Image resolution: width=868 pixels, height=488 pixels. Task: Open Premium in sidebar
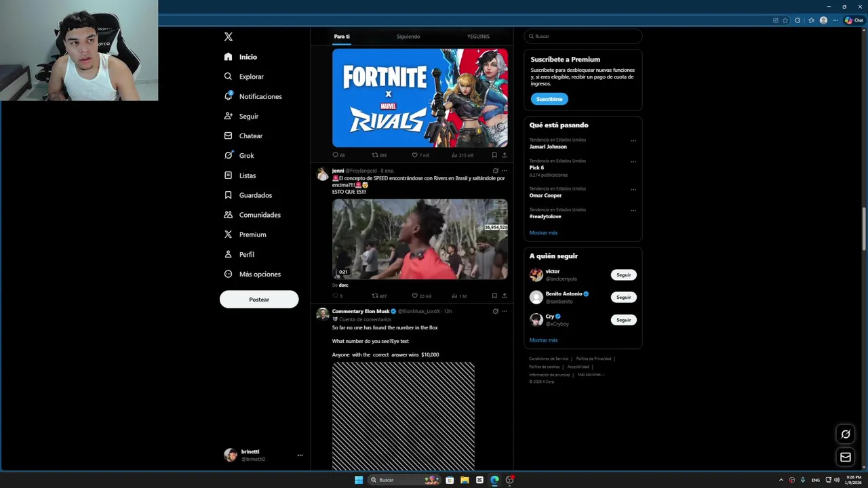coord(245,235)
